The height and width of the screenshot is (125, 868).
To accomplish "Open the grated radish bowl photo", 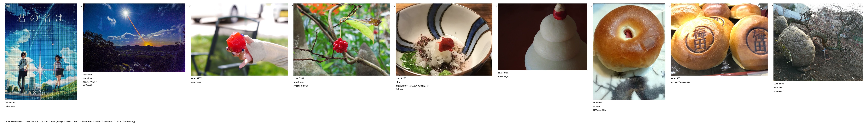I will [444, 39].
